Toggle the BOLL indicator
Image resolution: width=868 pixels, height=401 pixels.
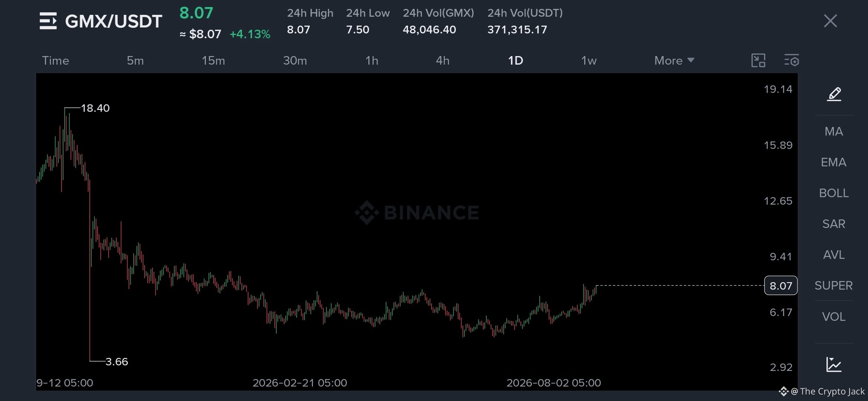(x=834, y=193)
